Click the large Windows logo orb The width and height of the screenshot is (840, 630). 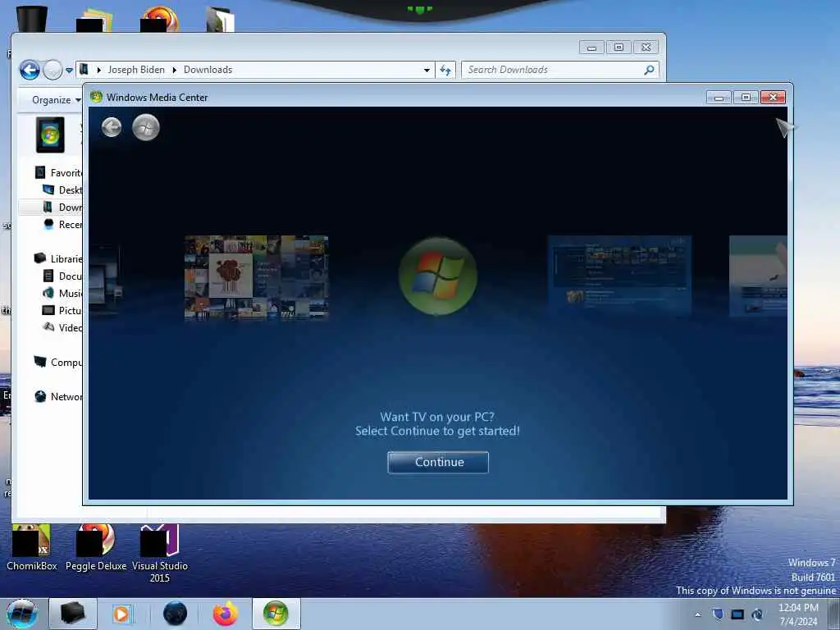pos(438,276)
